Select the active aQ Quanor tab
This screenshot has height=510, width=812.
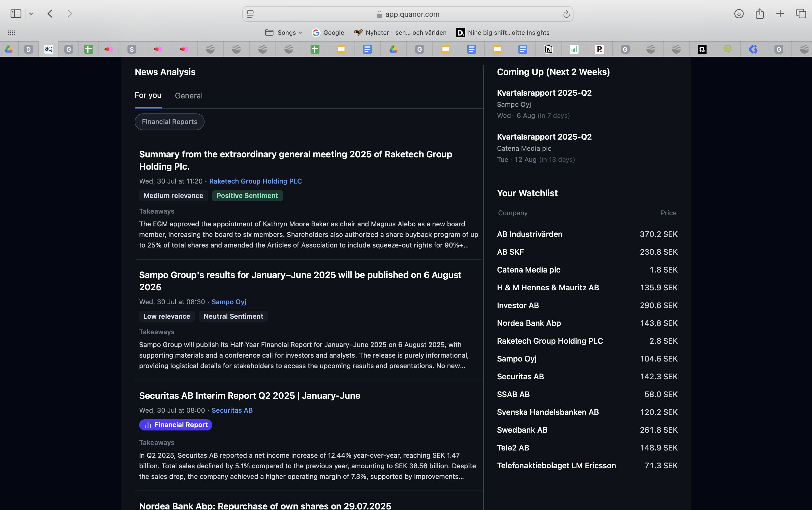(49, 49)
